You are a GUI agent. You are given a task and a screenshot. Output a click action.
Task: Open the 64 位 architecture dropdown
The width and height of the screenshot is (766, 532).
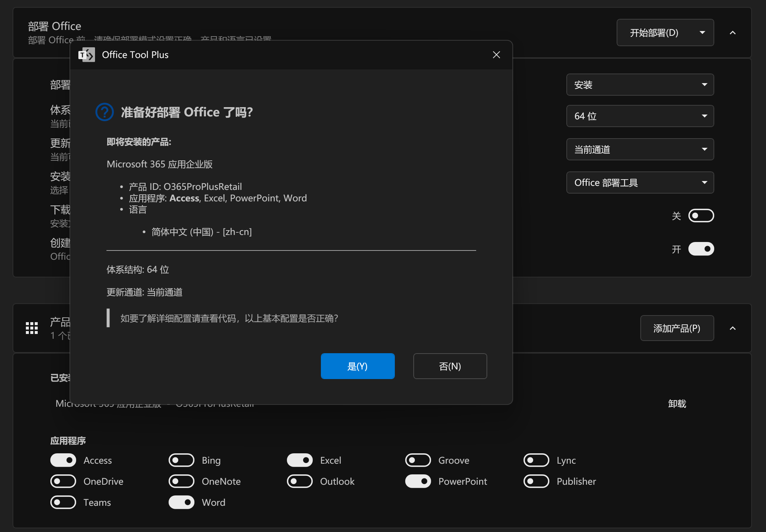640,116
